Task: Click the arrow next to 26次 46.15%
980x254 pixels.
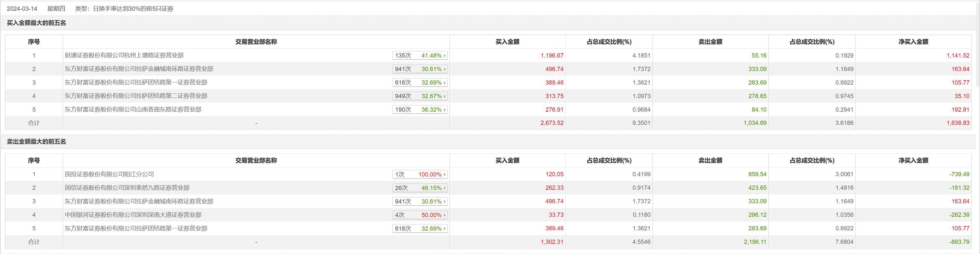Action: coord(444,188)
